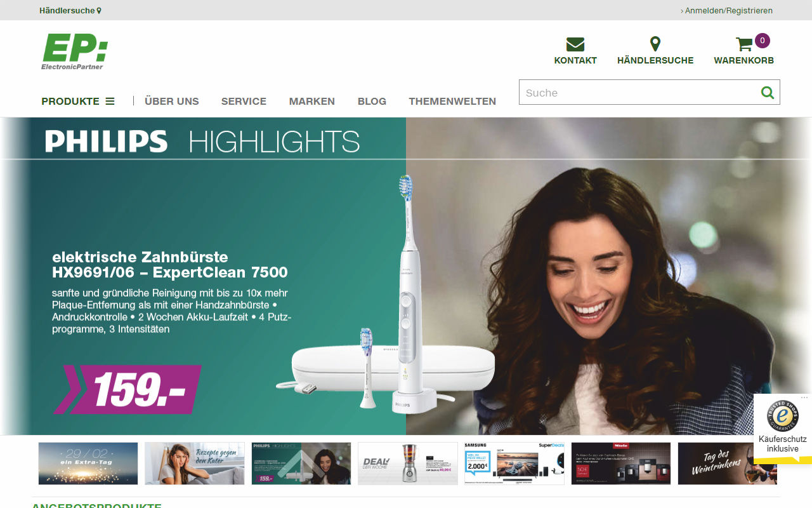
Task: Open the Service menu
Action: click(244, 101)
